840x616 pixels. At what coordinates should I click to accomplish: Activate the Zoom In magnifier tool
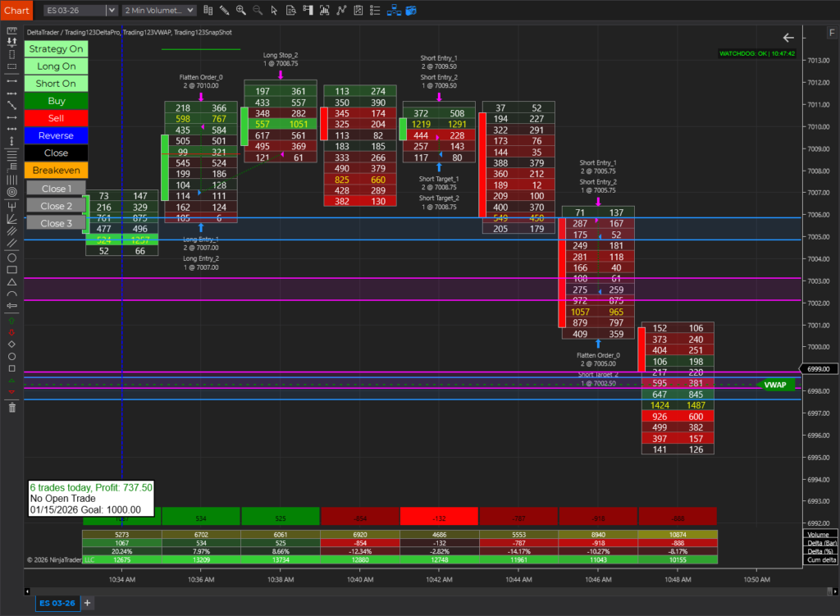240,10
